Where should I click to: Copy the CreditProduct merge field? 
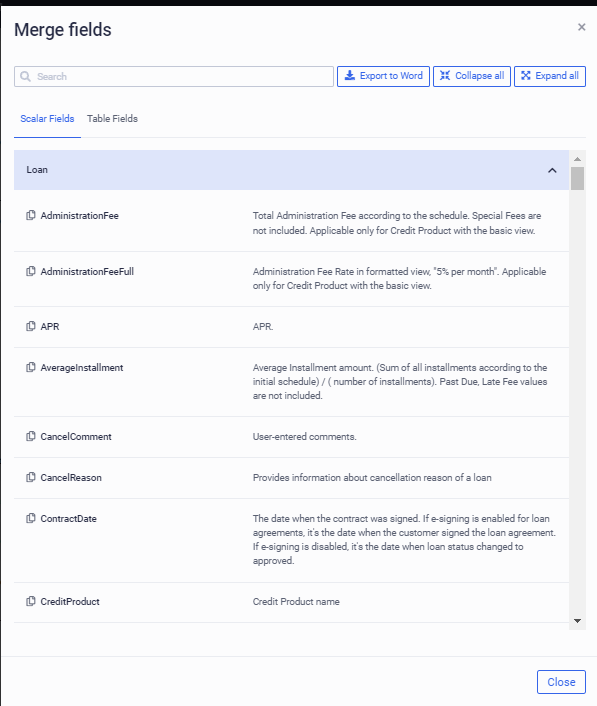(31, 601)
